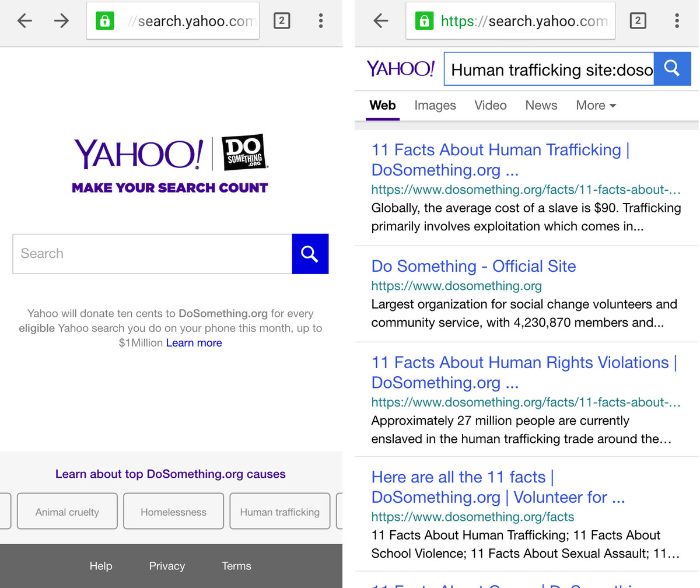700x588 pixels.
Task: Click the DoSomething.org black logo
Action: pos(244,153)
